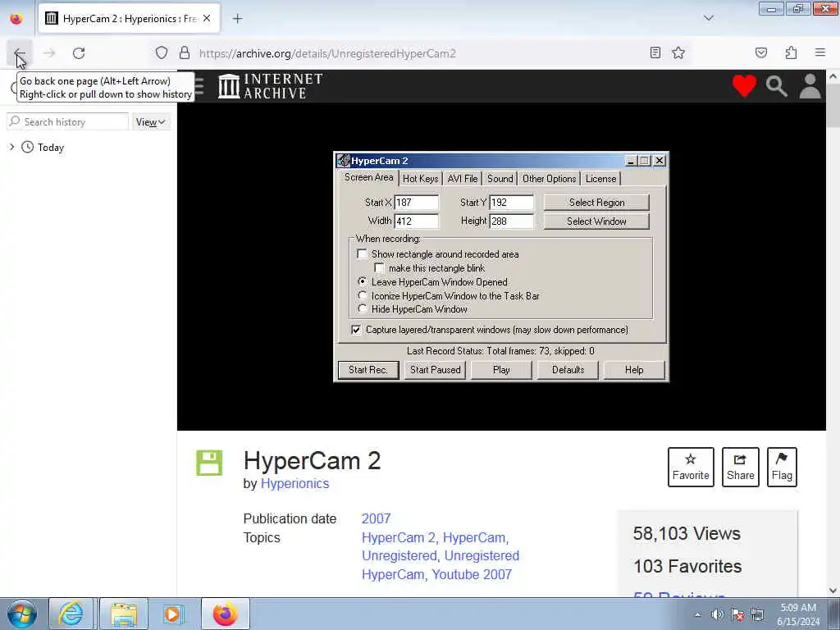Open the Firefox application menu
The image size is (840, 630).
pos(820,52)
